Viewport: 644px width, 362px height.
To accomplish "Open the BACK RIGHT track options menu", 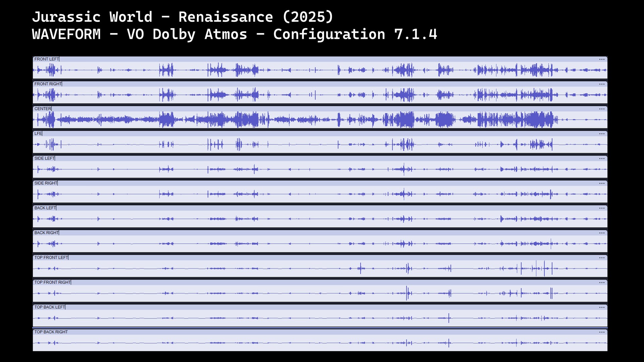I will click(x=602, y=233).
